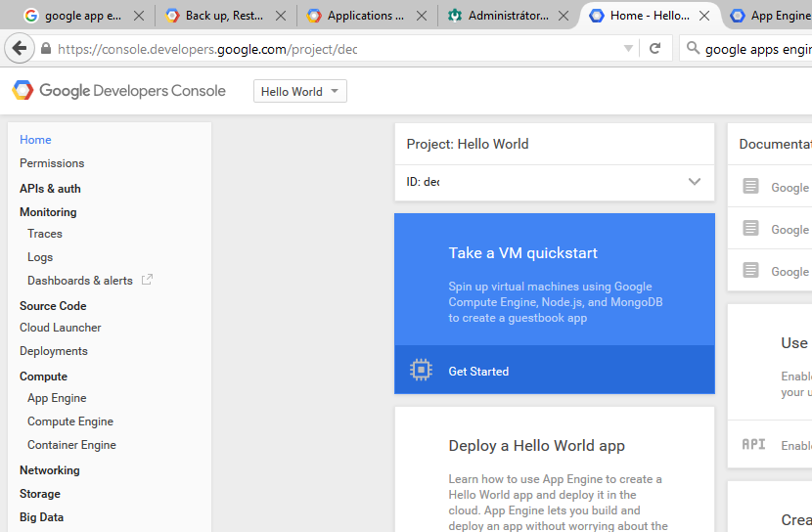Viewport: 812px width, 532px height.
Task: Close the 'Applications ...' tab
Action: click(x=422, y=16)
